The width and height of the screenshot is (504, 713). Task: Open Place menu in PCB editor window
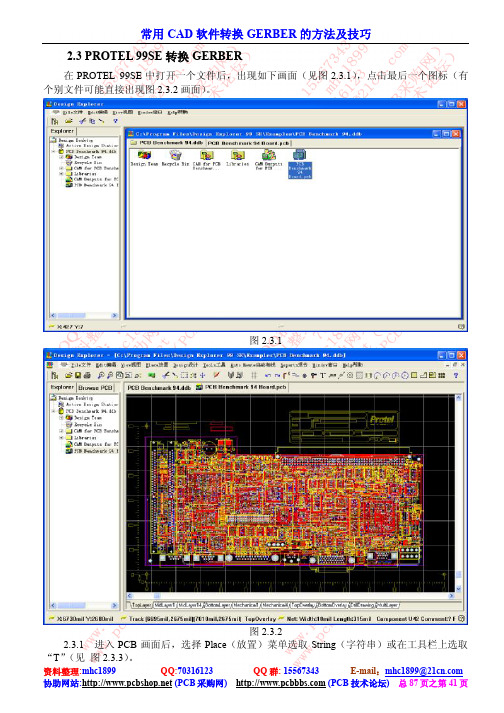click(x=157, y=365)
